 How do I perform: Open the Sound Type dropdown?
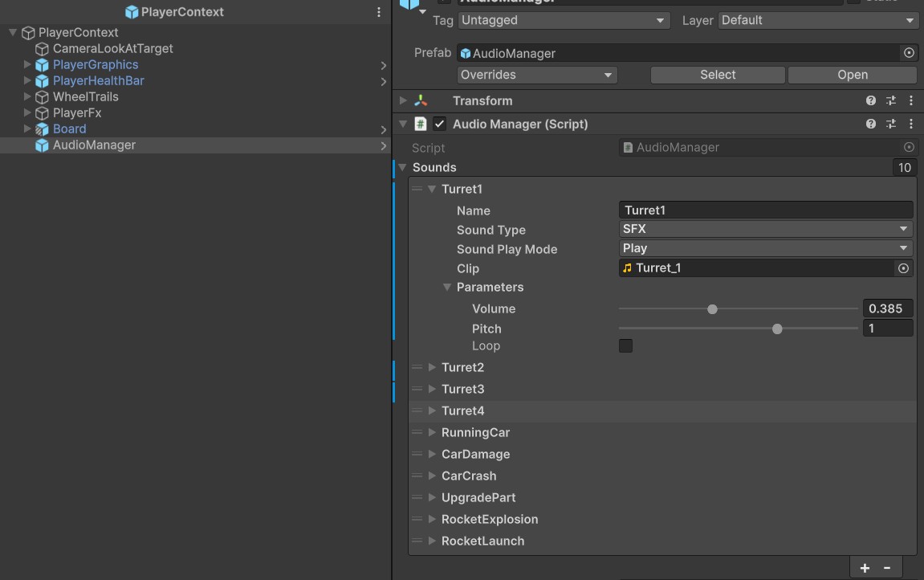[766, 230]
